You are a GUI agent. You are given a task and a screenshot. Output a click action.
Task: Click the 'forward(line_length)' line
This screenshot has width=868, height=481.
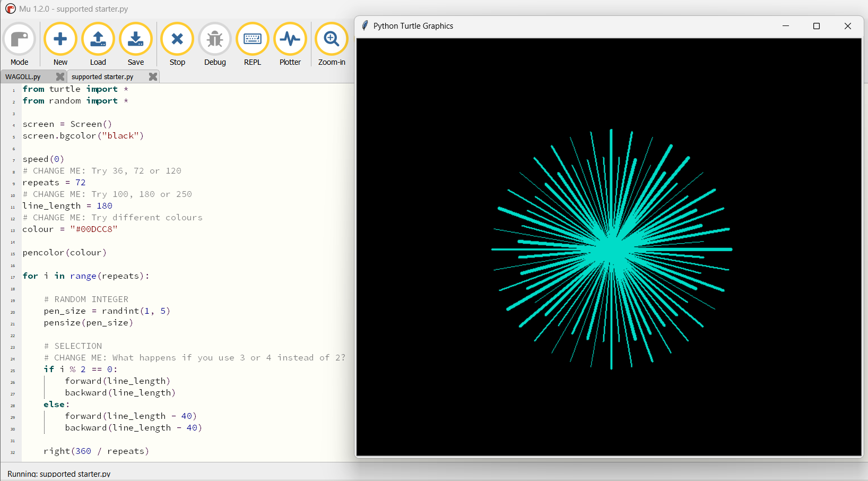tap(118, 381)
